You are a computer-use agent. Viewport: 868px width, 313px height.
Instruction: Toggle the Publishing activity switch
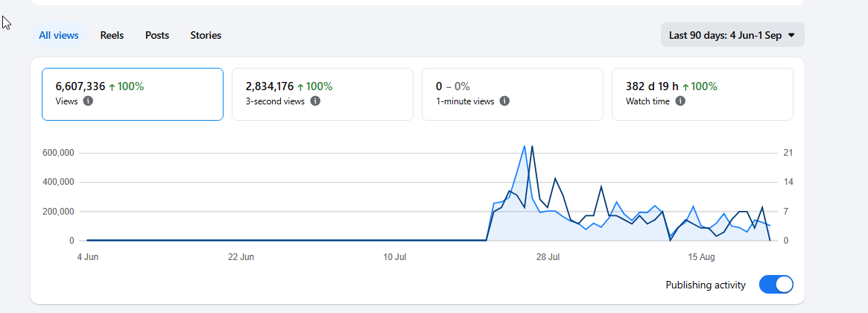click(776, 285)
